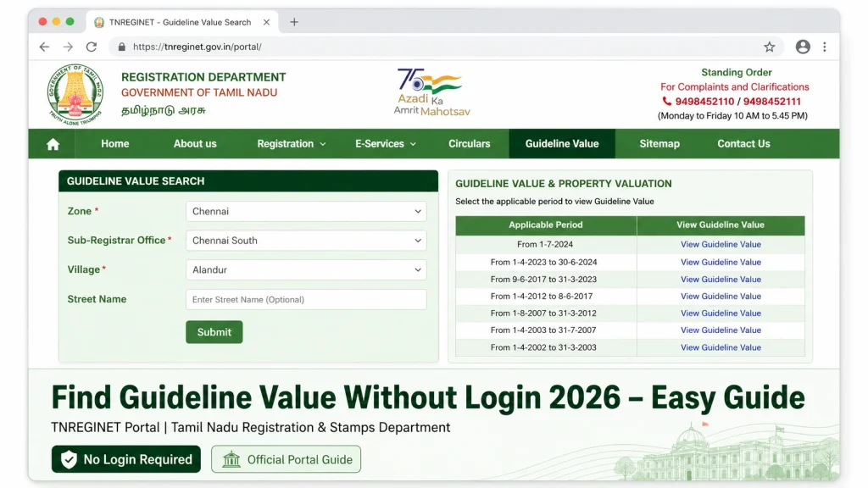
Task: Expand the Registration menu dropdown
Action: pyautogui.click(x=292, y=144)
